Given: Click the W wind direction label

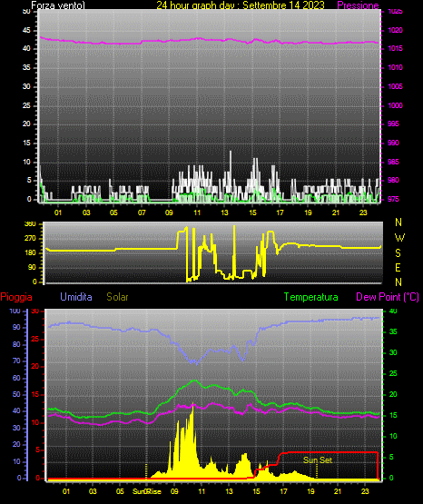Looking at the screenshot, I should [399, 238].
